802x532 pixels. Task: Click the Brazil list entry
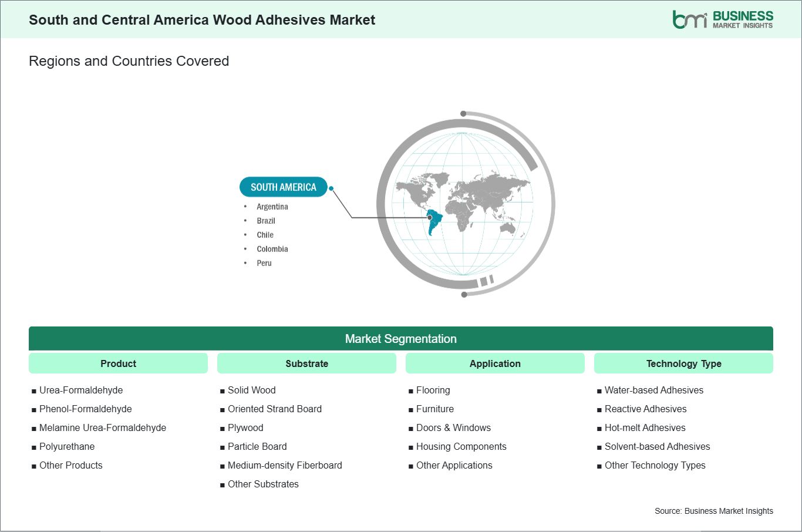click(x=266, y=221)
